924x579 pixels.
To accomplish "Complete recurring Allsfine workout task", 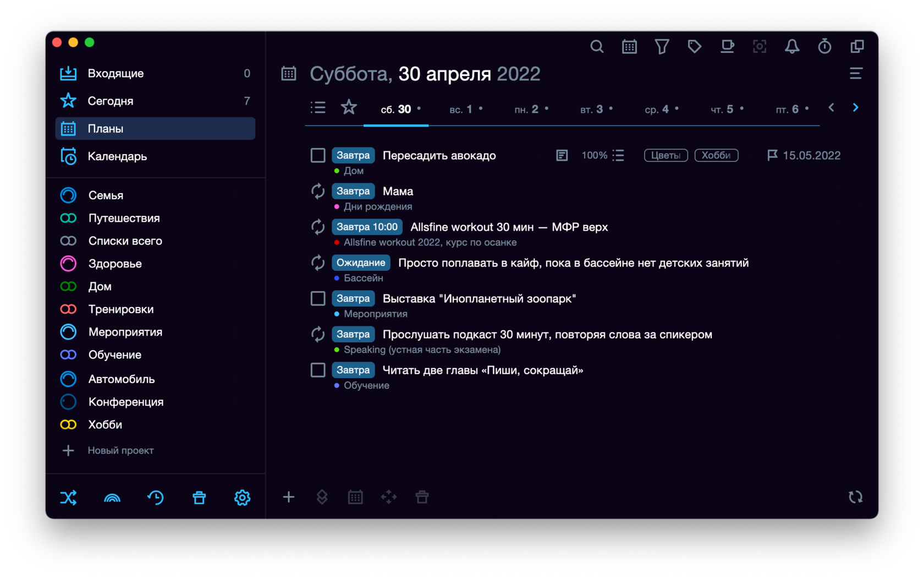I will [x=318, y=227].
